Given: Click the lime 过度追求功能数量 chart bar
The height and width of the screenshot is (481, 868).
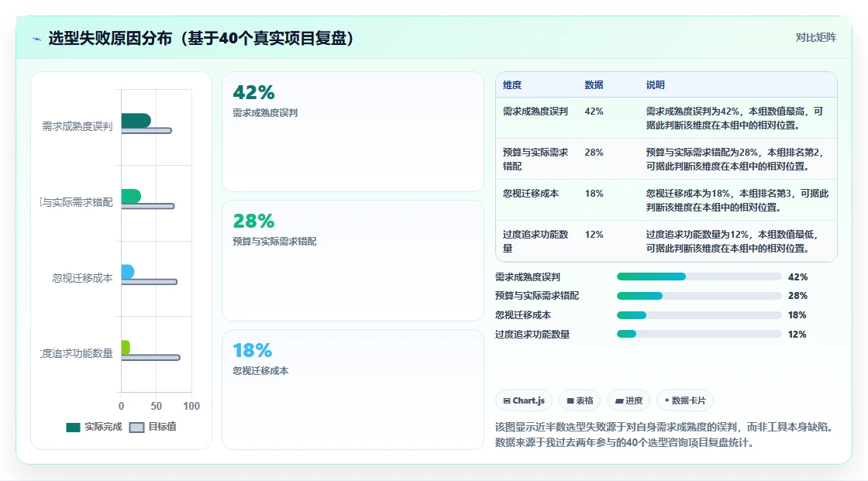Looking at the screenshot, I should click(126, 347).
